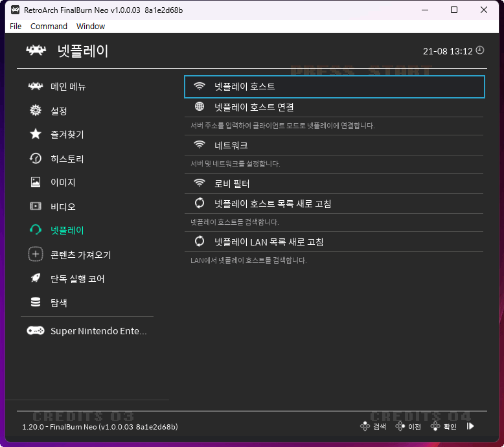The height and width of the screenshot is (447, 504).
Task: Click the database icon beside 탐색
Action: 36,302
